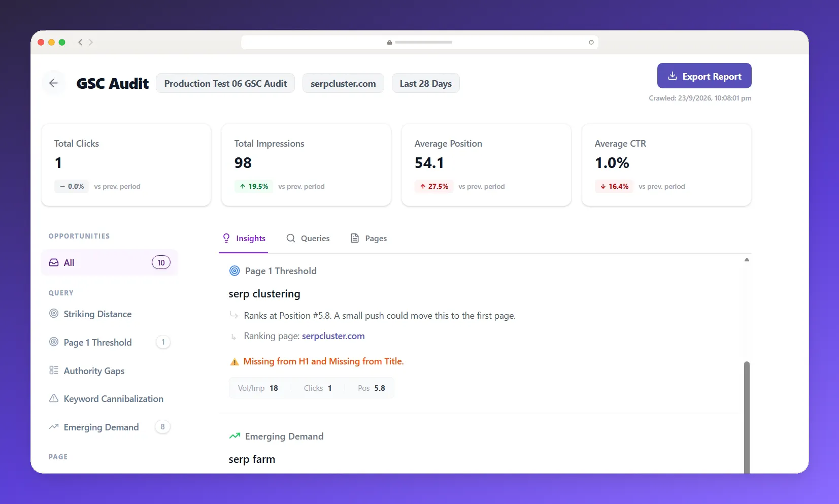839x504 pixels.
Task: Click the insights panel scrollbar thumb
Action: click(x=747, y=417)
